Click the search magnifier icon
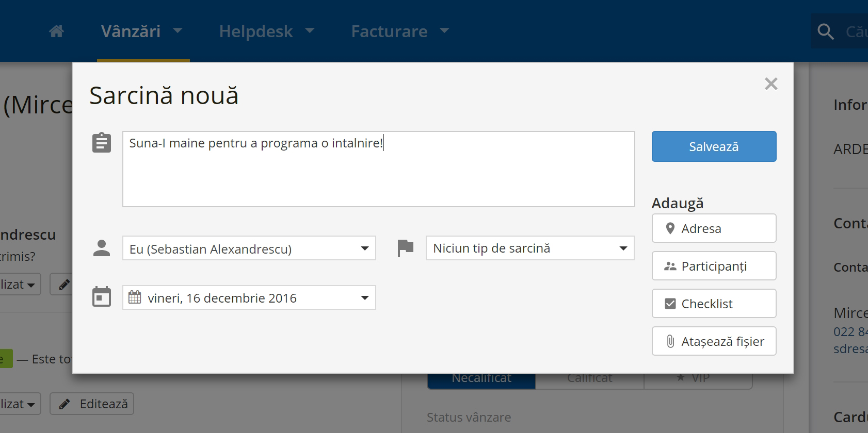 826,31
